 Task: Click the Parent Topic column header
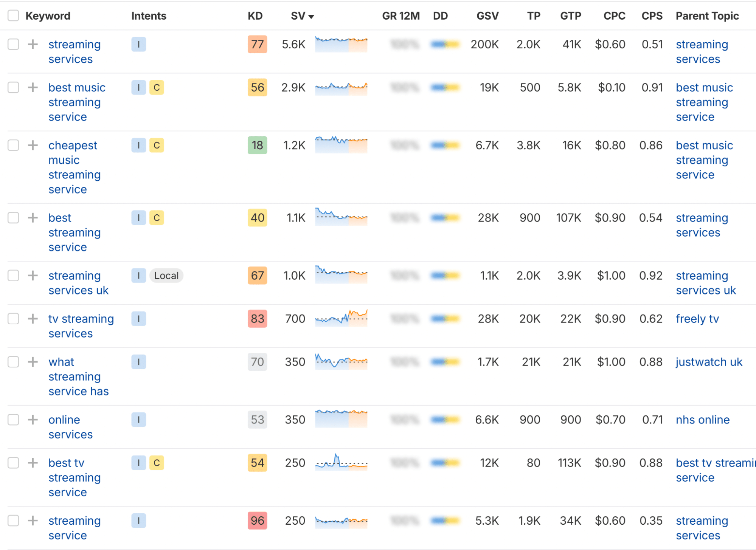click(707, 16)
